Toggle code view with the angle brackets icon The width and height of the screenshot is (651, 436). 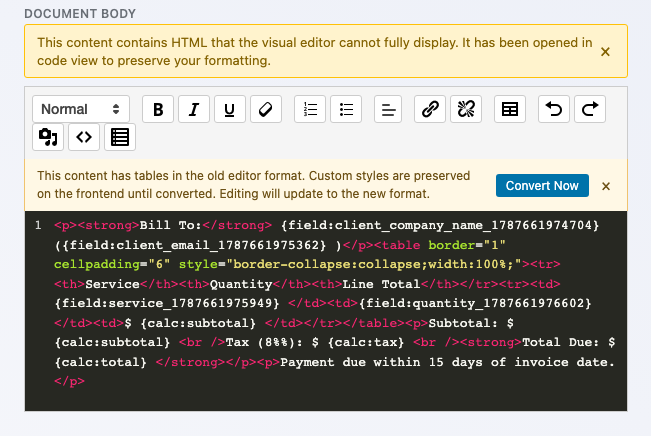(84, 137)
